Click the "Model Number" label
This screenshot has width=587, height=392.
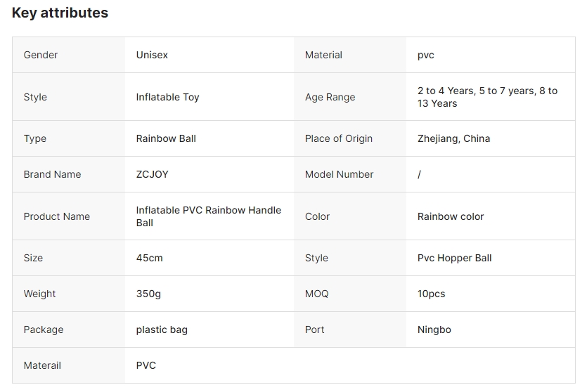(339, 174)
